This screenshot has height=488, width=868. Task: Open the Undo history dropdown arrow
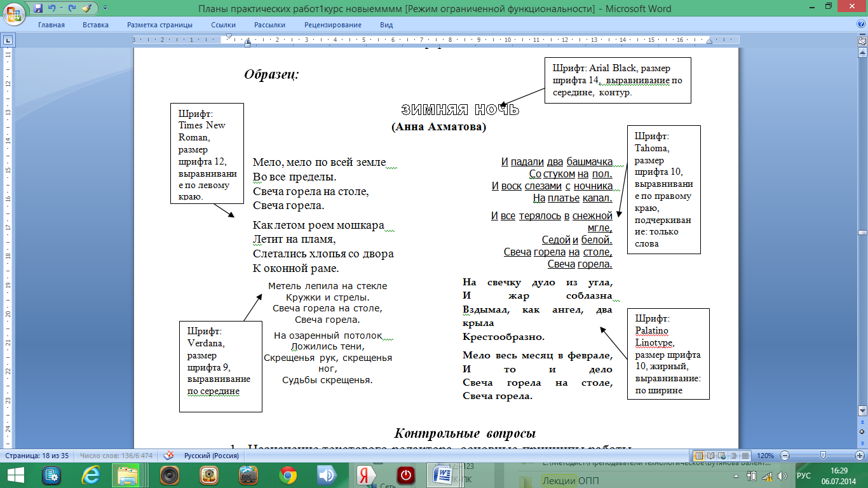pyautogui.click(x=61, y=9)
